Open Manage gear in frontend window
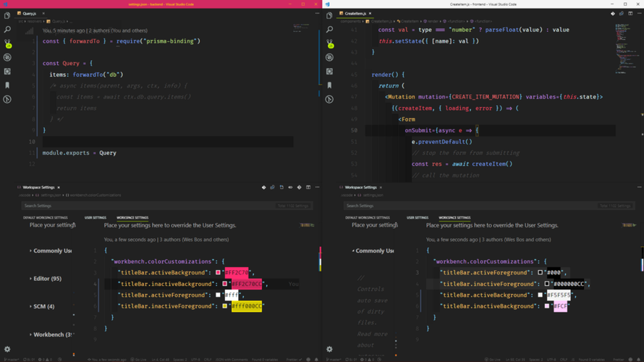 pos(329,349)
